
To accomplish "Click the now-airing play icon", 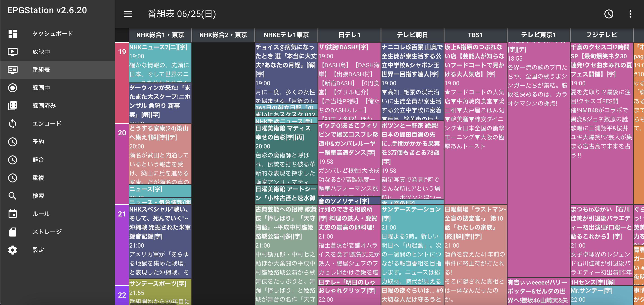I will (13, 52).
